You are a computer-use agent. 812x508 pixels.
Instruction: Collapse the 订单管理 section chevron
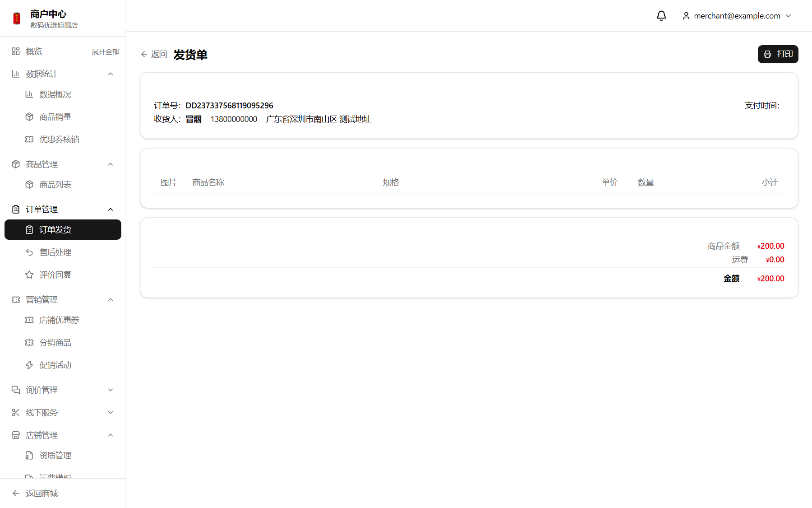click(x=111, y=210)
